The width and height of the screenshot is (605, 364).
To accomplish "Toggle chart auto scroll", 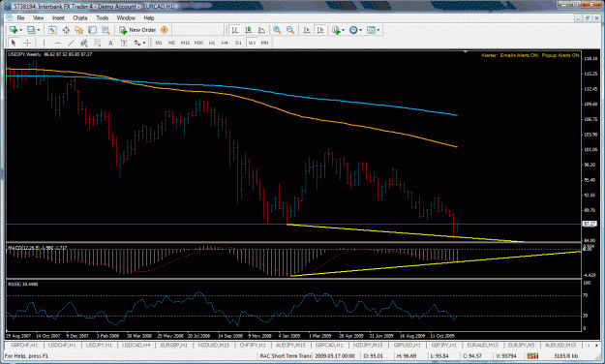I will coord(307,30).
